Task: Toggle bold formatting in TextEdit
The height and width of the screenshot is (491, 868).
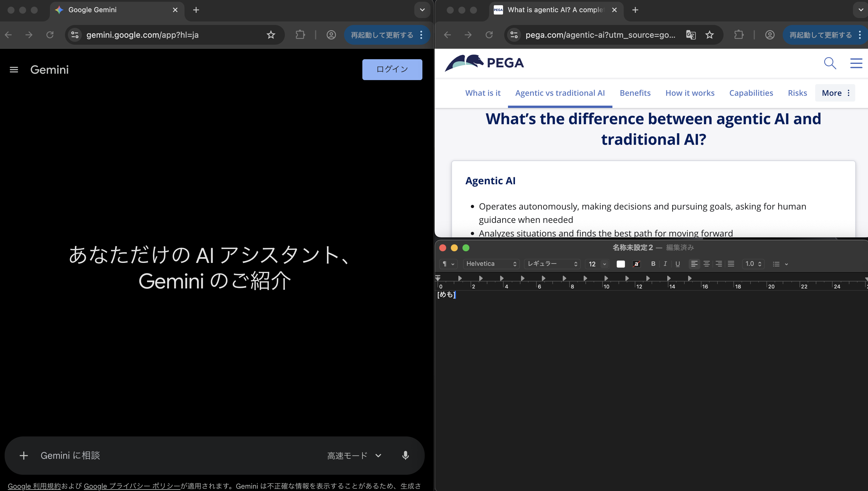Action: pyautogui.click(x=653, y=264)
